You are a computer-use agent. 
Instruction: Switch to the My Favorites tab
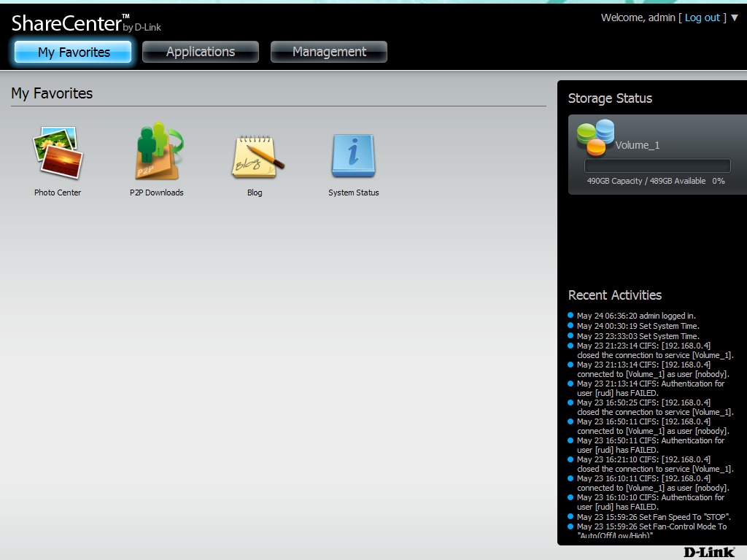(73, 52)
